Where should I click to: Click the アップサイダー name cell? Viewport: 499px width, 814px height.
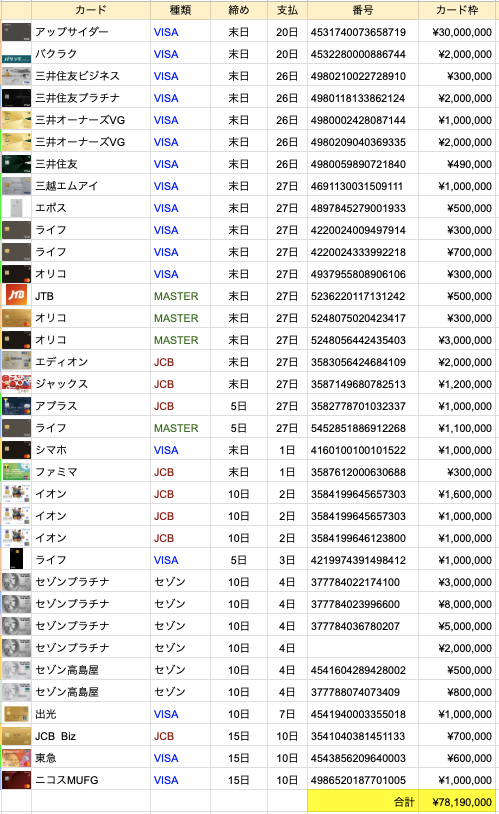pos(91,32)
